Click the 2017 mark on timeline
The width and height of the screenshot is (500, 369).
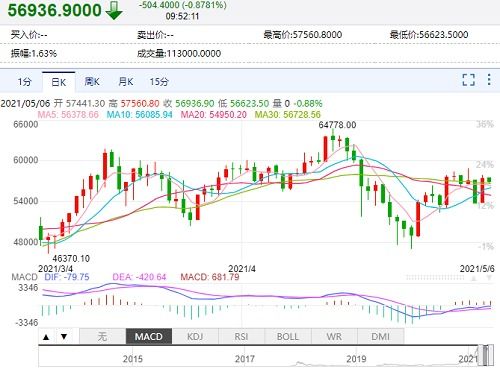(245, 359)
